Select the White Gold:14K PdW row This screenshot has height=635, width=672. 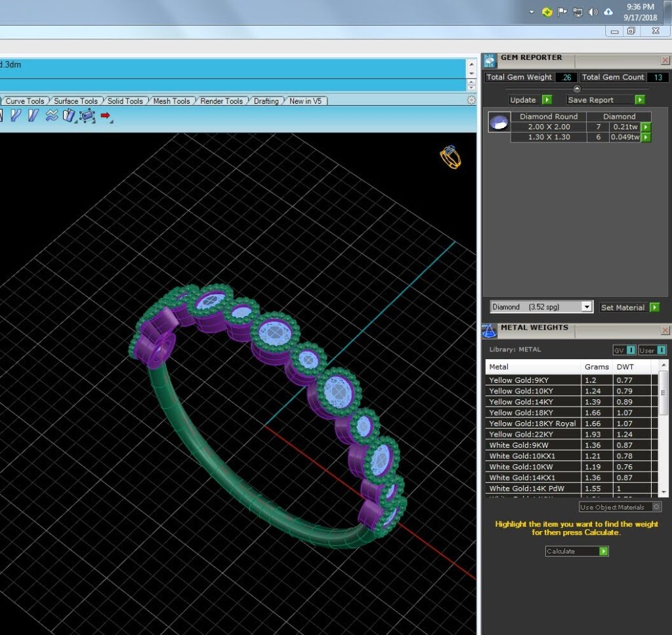pos(572,489)
